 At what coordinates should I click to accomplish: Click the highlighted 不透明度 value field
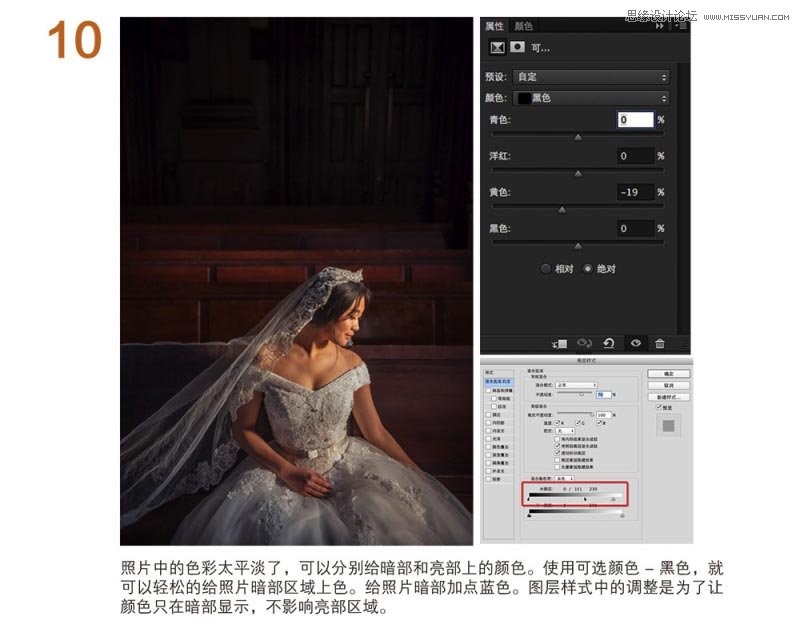coord(604,394)
